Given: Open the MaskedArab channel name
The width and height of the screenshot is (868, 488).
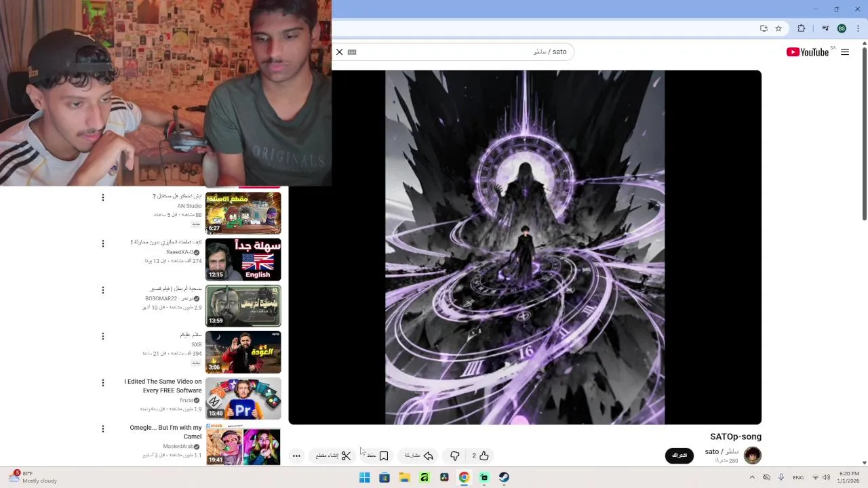Looking at the screenshot, I should click(178, 447).
